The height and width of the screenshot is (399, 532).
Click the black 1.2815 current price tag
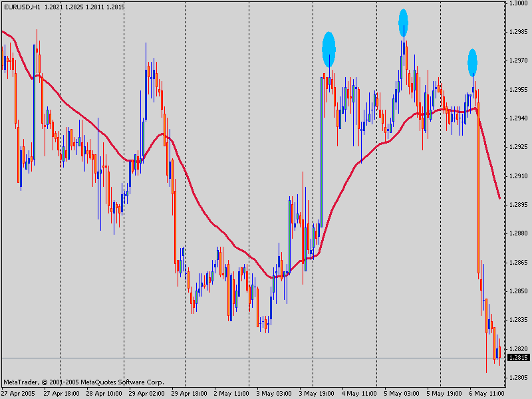(x=519, y=358)
